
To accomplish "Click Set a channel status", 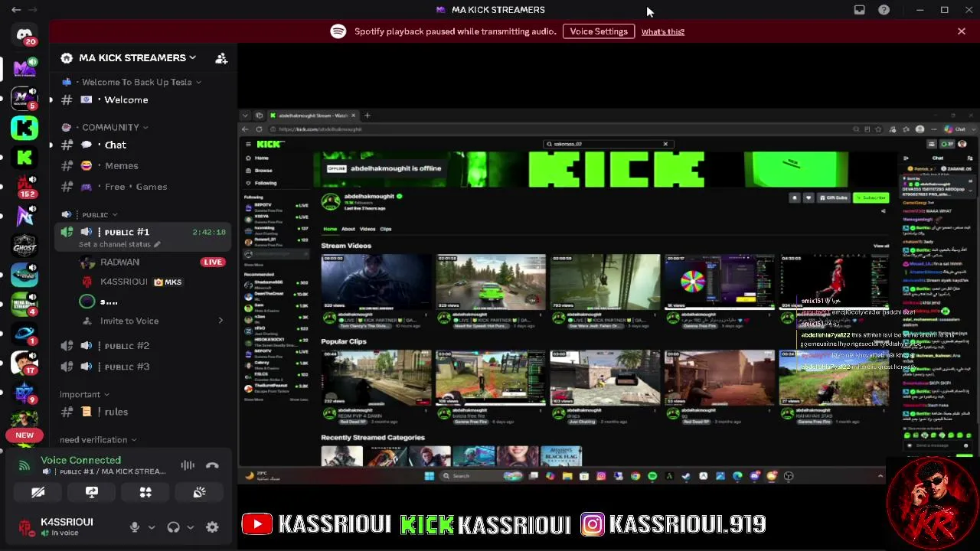I will coord(119,244).
